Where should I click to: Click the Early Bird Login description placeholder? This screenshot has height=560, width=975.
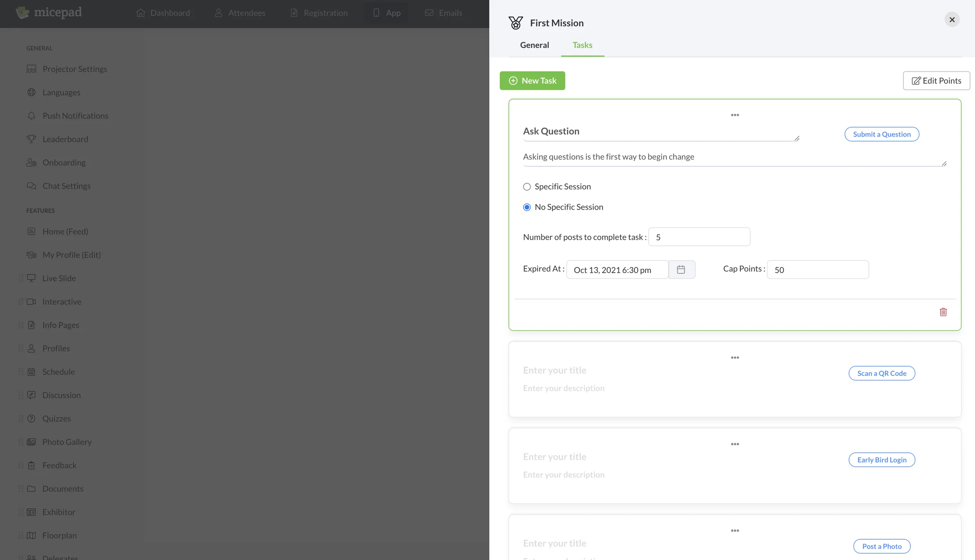564,475
